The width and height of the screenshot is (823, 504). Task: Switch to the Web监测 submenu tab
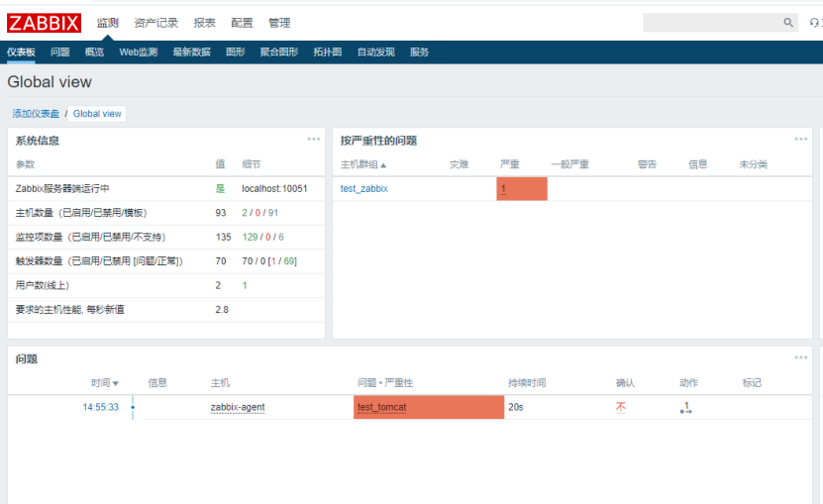pyautogui.click(x=139, y=51)
